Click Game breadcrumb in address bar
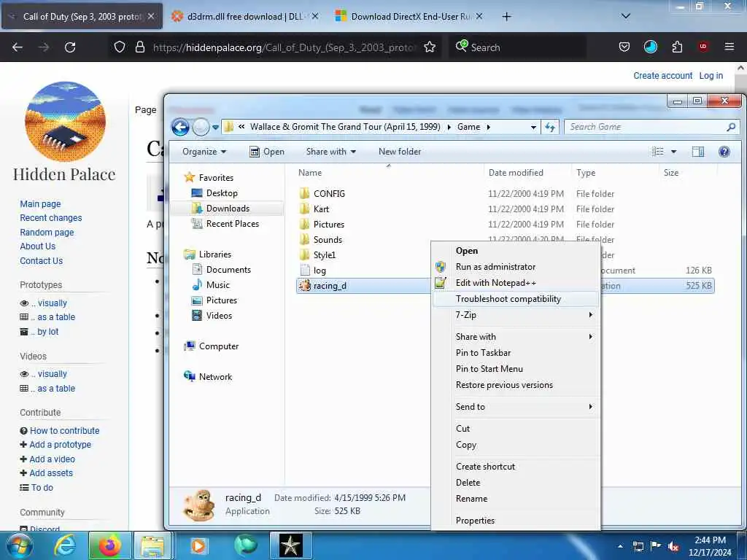Image resolution: width=747 pixels, height=560 pixels. (469, 127)
